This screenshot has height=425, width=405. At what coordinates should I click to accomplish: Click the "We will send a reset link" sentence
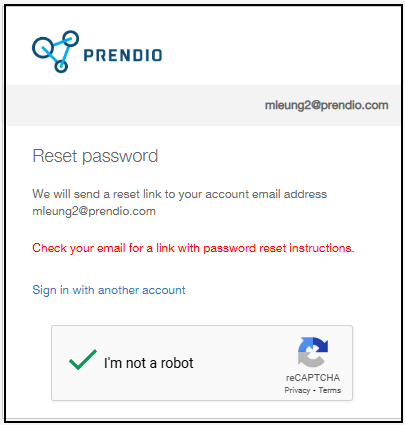[180, 194]
